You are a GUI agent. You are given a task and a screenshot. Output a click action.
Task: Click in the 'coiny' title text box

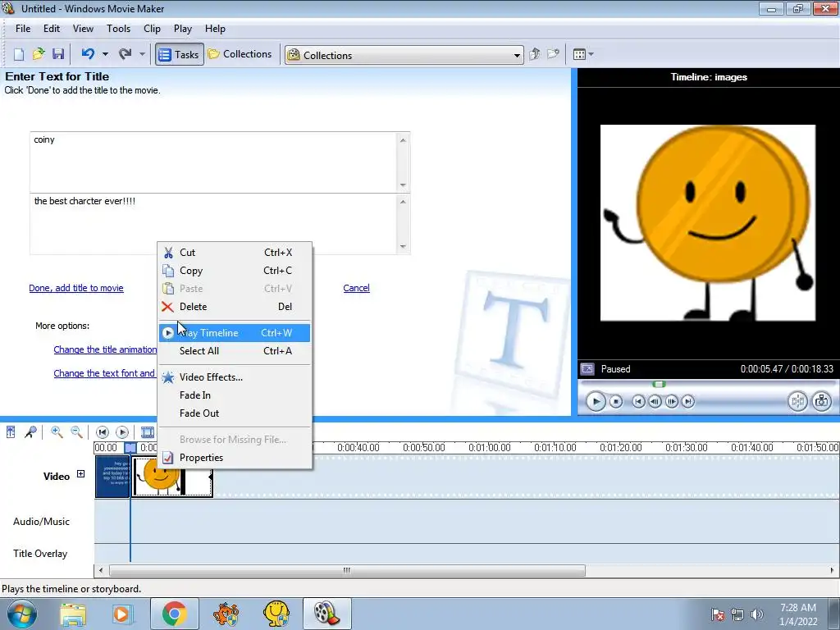(213, 162)
